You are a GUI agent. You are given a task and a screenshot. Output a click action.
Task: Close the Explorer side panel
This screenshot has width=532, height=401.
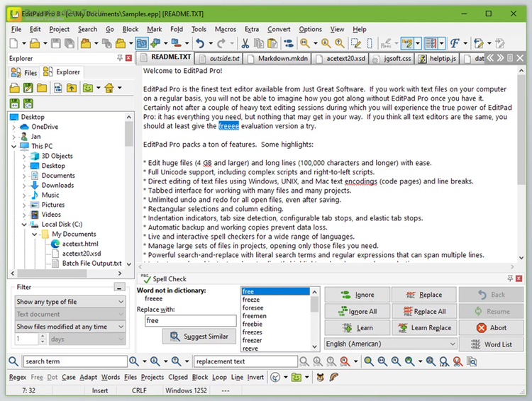click(x=128, y=58)
